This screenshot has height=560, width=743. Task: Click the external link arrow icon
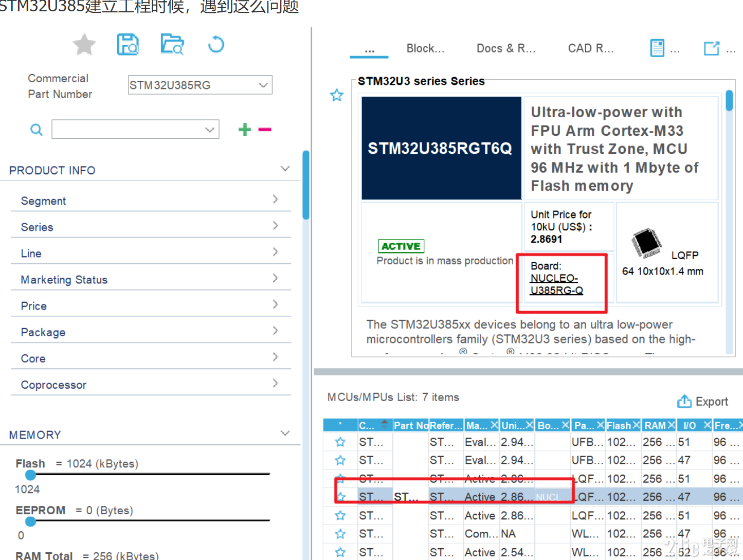tap(712, 48)
